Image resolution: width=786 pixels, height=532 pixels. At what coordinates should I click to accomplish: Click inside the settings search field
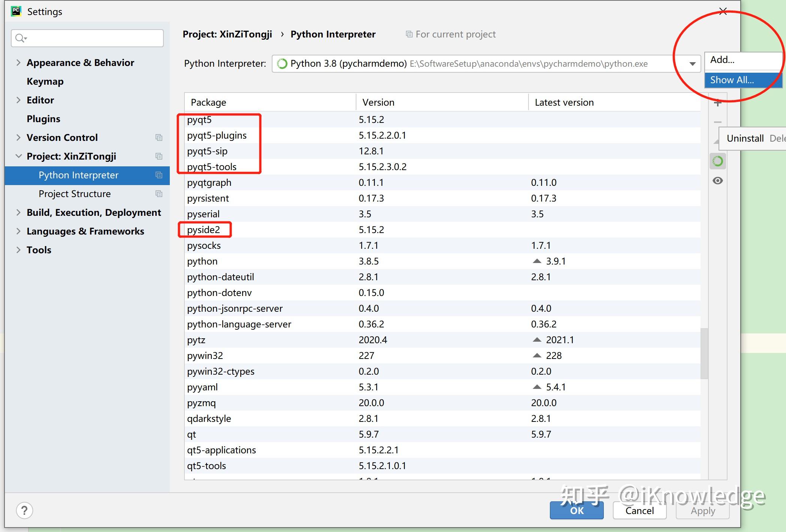pos(90,38)
